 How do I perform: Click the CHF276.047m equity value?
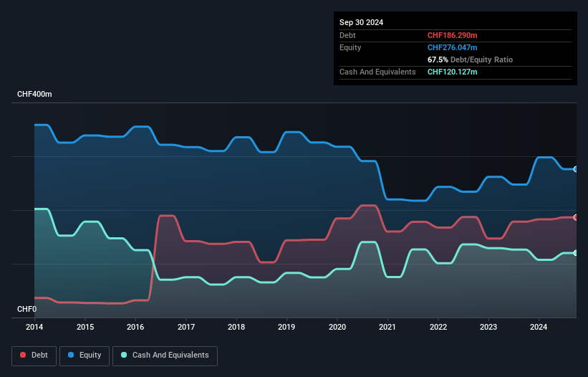[452, 47]
